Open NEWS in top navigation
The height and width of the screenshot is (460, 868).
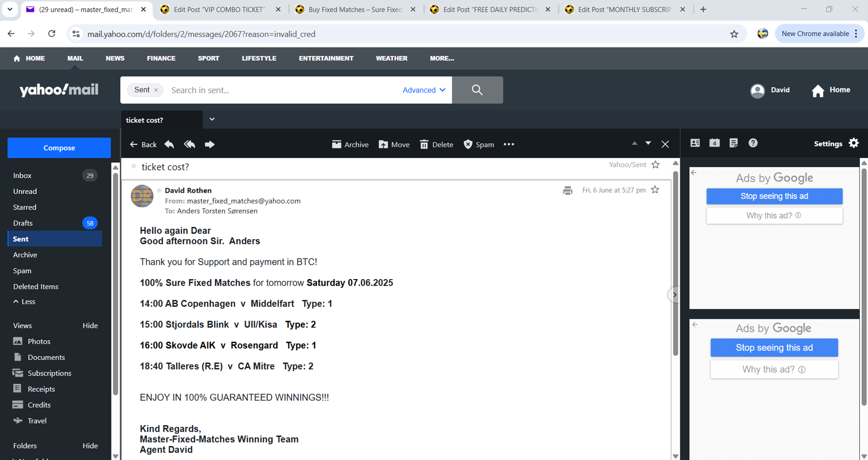tap(115, 59)
